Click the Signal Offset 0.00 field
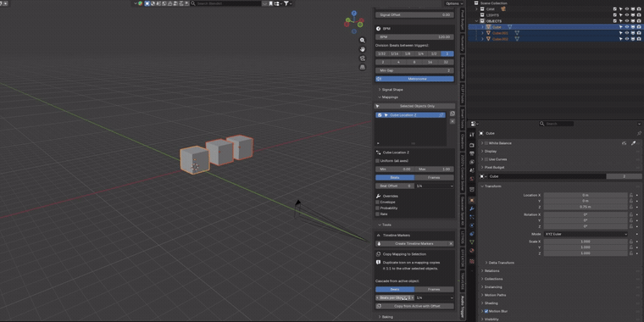Screen dimensions: 644x322 (415, 14)
